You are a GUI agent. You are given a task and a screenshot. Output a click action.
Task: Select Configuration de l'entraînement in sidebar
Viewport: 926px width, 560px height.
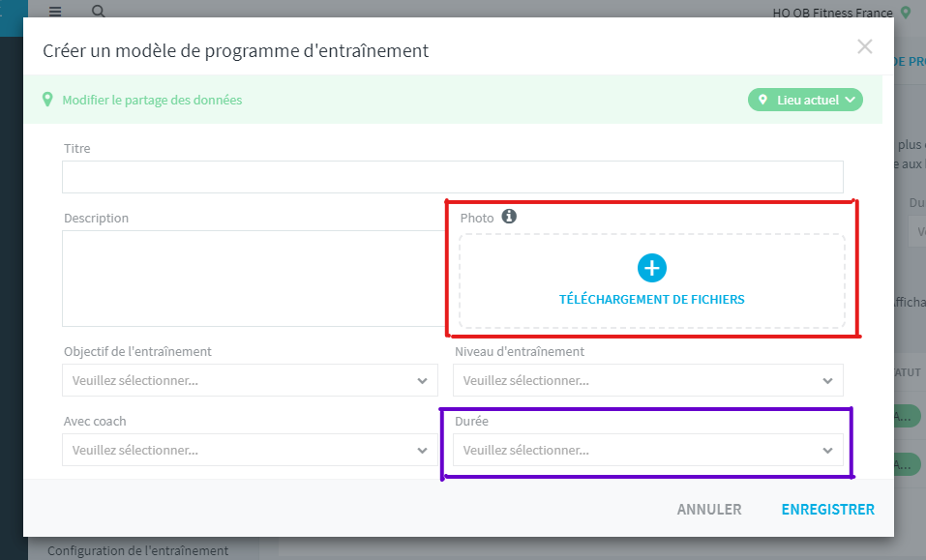click(x=137, y=550)
